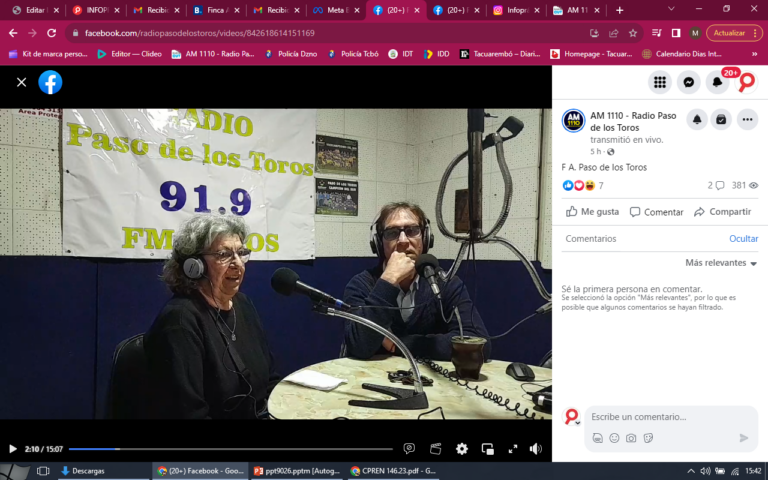This screenshot has width=768, height=480.
Task: Reload the current page
Action: click(x=51, y=33)
